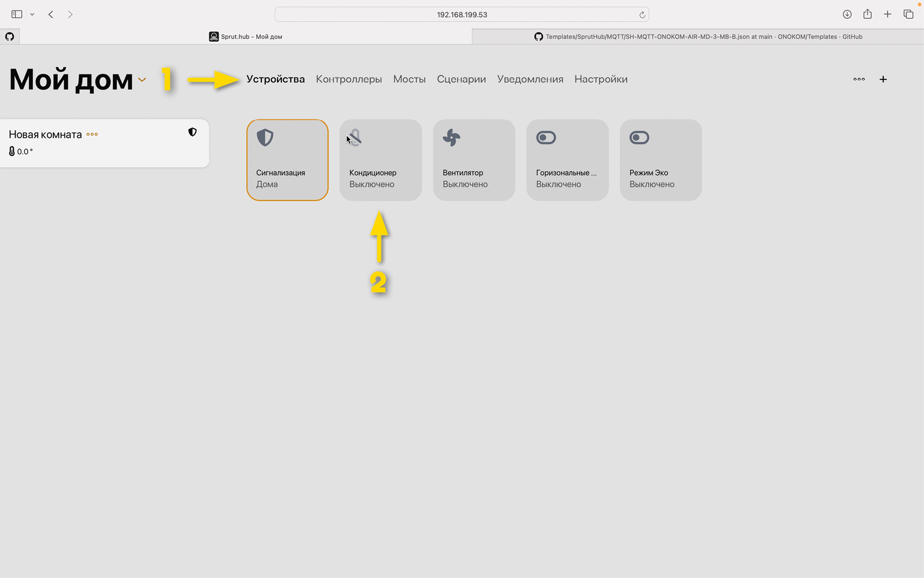
Task: Reload the page using the refresh icon
Action: [642, 15]
